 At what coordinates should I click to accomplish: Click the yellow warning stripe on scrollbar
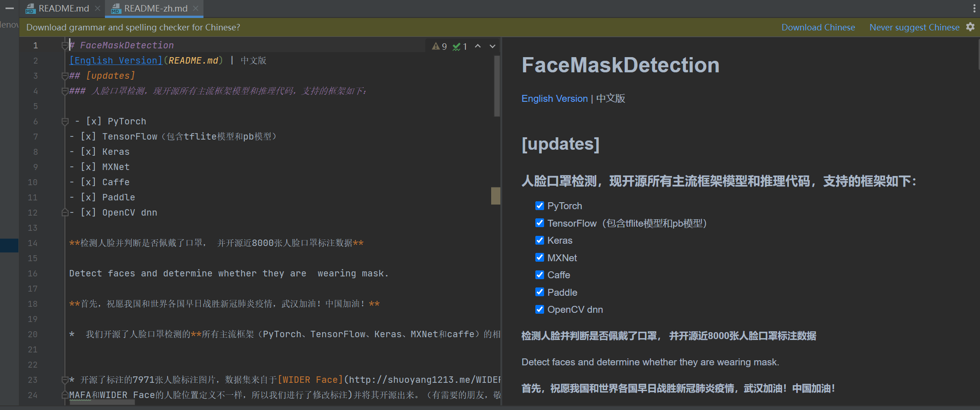(x=495, y=196)
